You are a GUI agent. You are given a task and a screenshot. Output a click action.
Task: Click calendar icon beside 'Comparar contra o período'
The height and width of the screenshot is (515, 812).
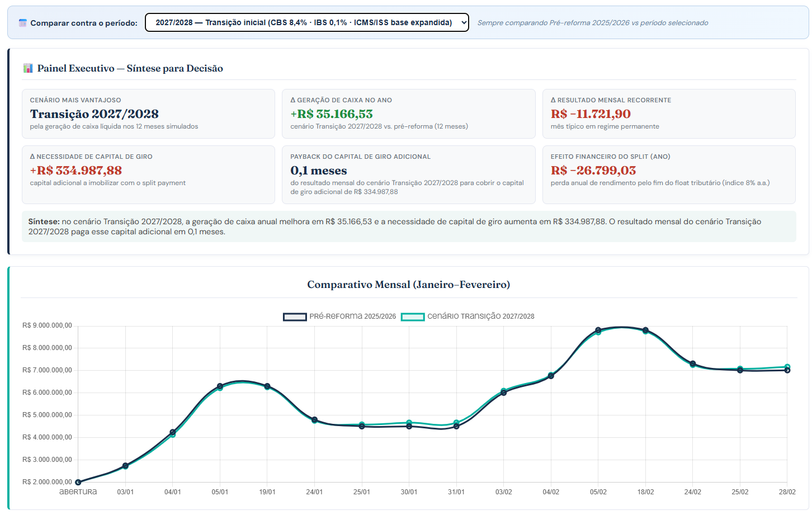coord(23,23)
